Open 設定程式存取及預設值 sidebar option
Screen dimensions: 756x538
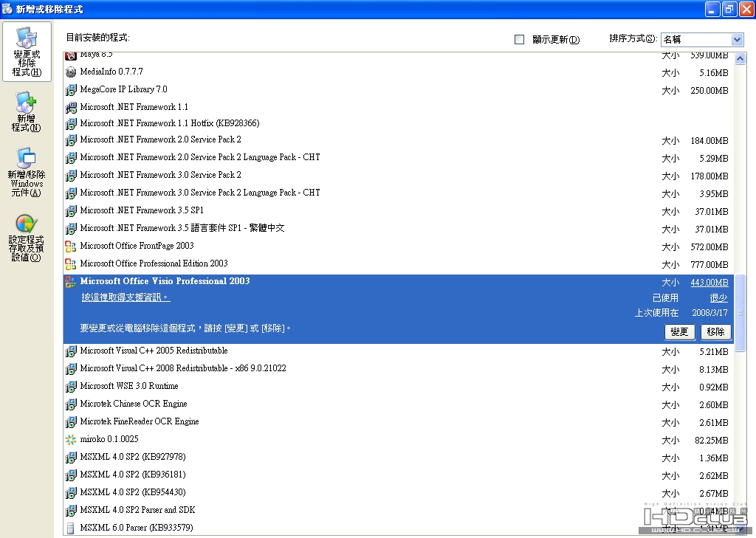tap(26, 238)
